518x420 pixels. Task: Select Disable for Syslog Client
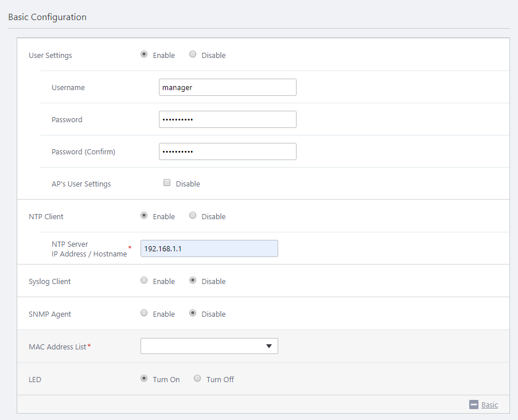pyautogui.click(x=193, y=281)
